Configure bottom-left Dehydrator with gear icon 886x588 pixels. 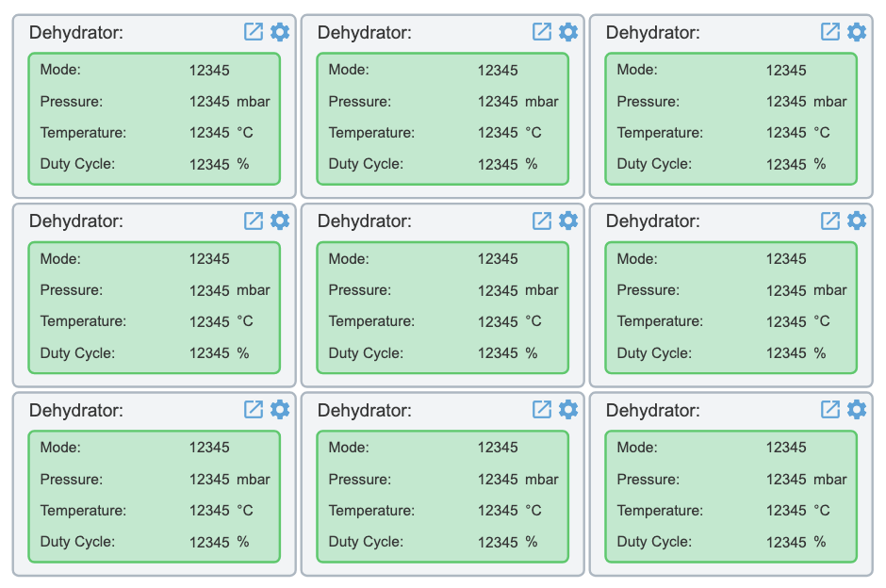280,410
